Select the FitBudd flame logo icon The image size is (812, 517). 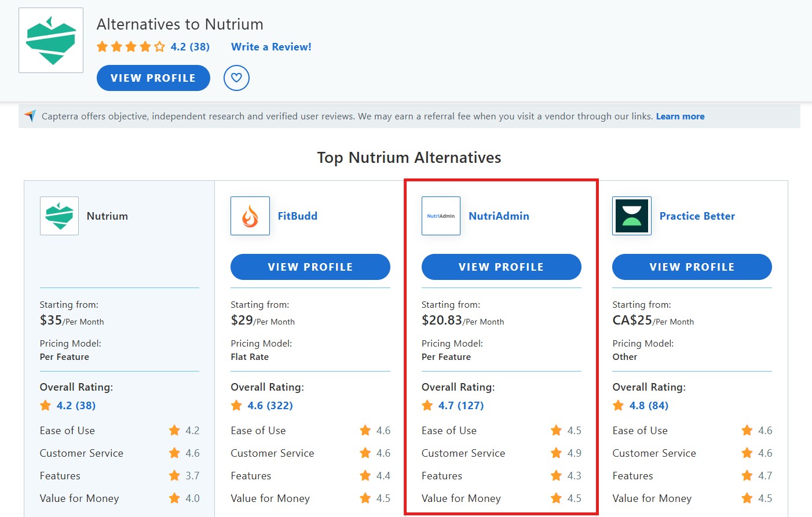[250, 216]
